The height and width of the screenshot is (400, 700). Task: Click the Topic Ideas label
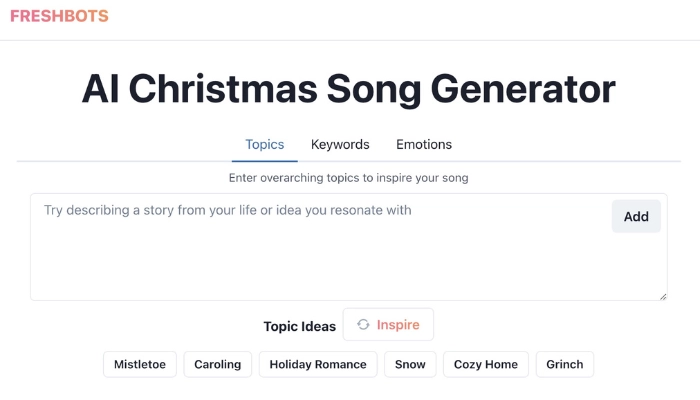click(x=300, y=327)
